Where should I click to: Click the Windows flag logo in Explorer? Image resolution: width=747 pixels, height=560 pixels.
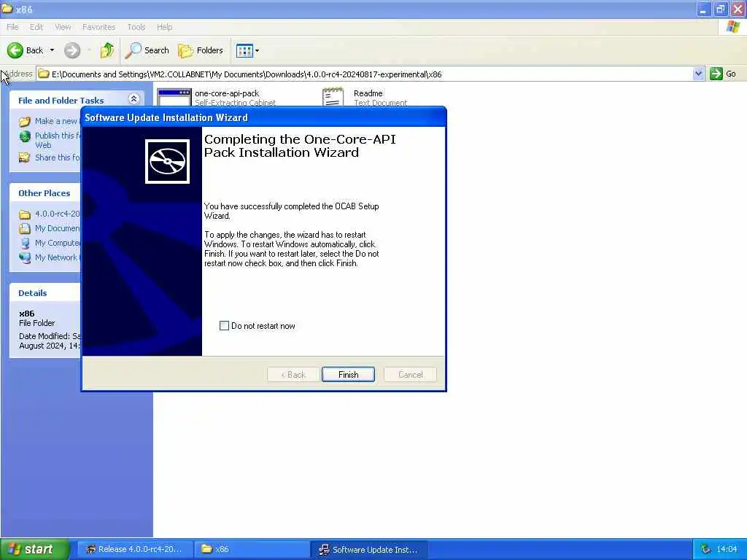732,27
